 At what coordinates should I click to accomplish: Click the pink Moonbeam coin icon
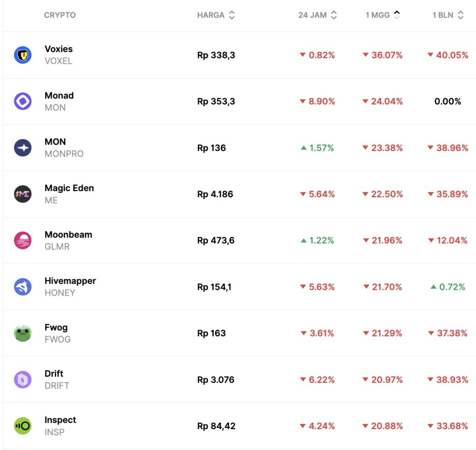23,240
